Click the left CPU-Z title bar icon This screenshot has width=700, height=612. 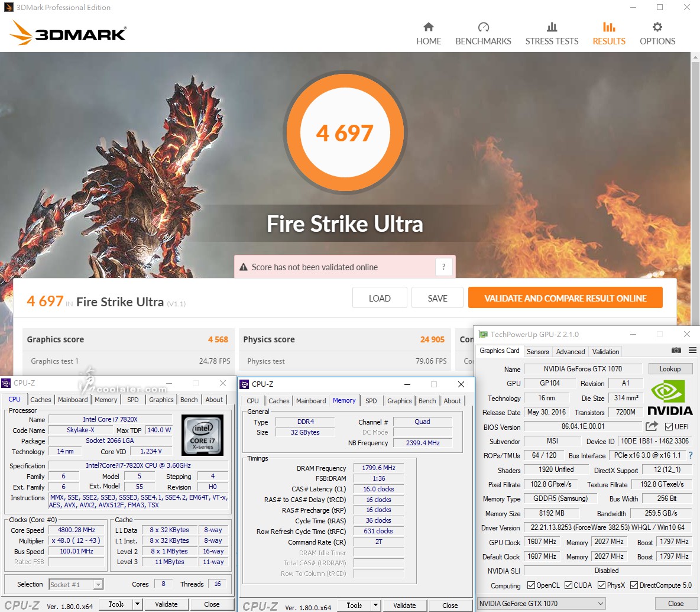6,383
